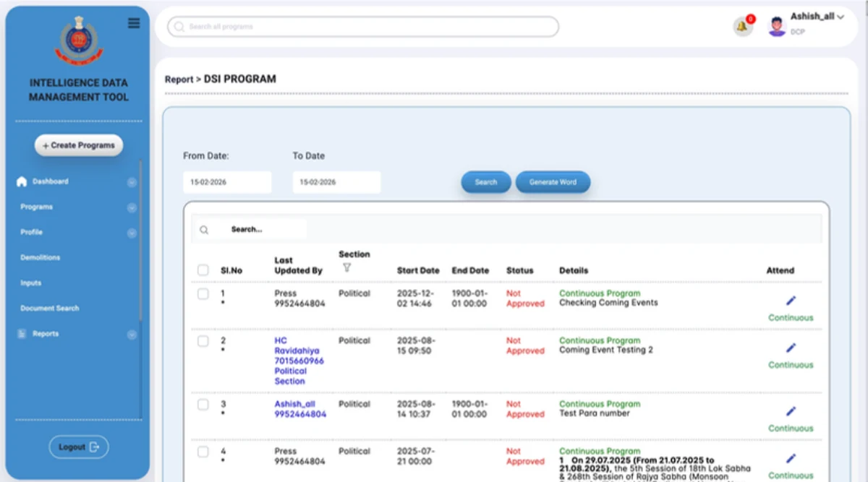Click start date 2025-08-15 09:50
This screenshot has width=868, height=482.
tap(414, 345)
